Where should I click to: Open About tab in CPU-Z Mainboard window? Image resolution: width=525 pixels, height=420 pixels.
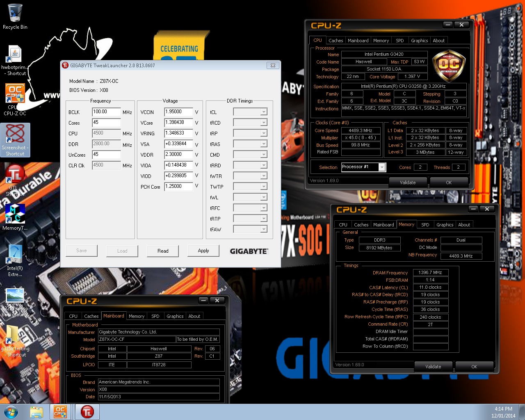194,316
